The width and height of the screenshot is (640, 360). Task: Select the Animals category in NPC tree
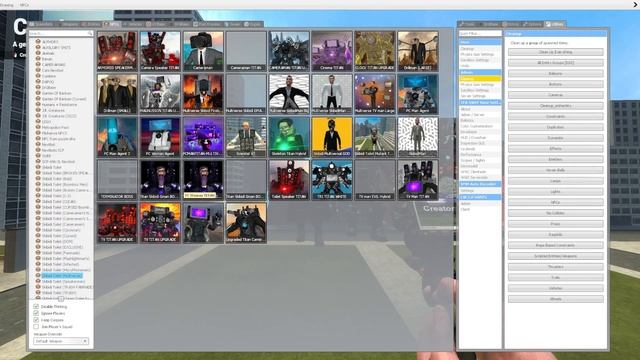[x=48, y=53]
